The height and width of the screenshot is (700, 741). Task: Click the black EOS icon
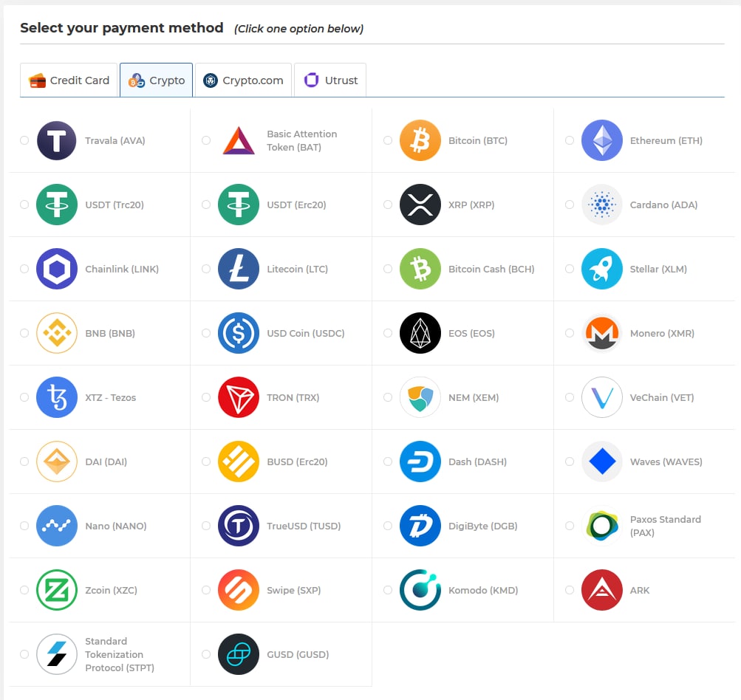tap(420, 334)
